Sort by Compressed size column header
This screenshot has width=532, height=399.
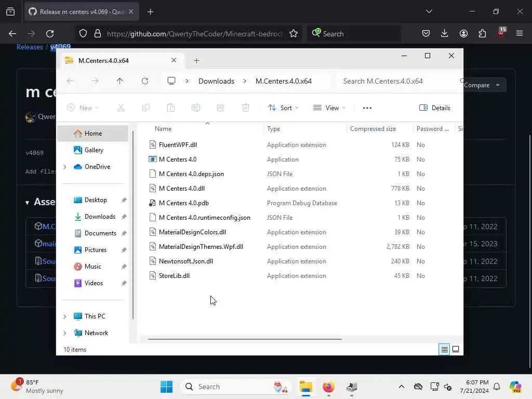[373, 129]
